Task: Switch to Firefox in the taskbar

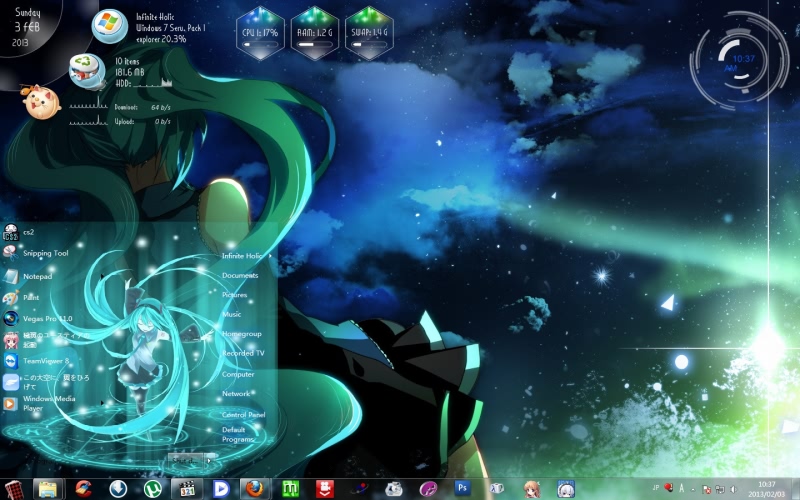Action: pos(255,489)
